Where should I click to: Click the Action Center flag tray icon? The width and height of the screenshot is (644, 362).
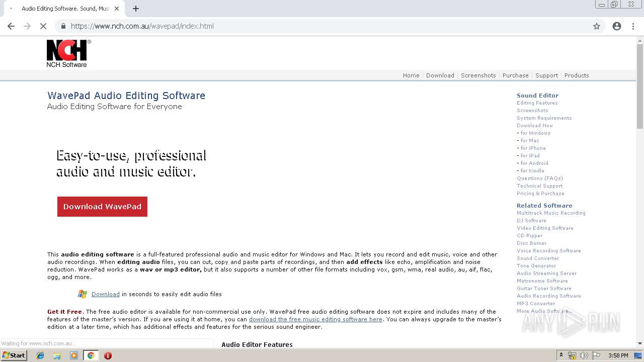pos(596,355)
